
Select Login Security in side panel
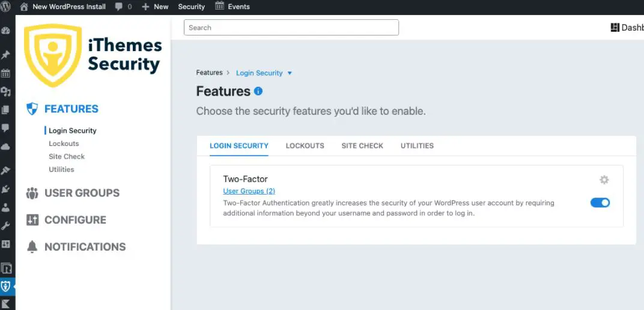pos(72,130)
